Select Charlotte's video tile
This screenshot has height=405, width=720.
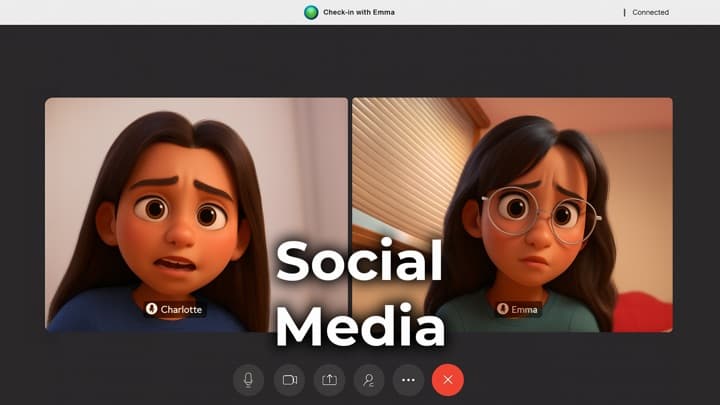coord(197,214)
